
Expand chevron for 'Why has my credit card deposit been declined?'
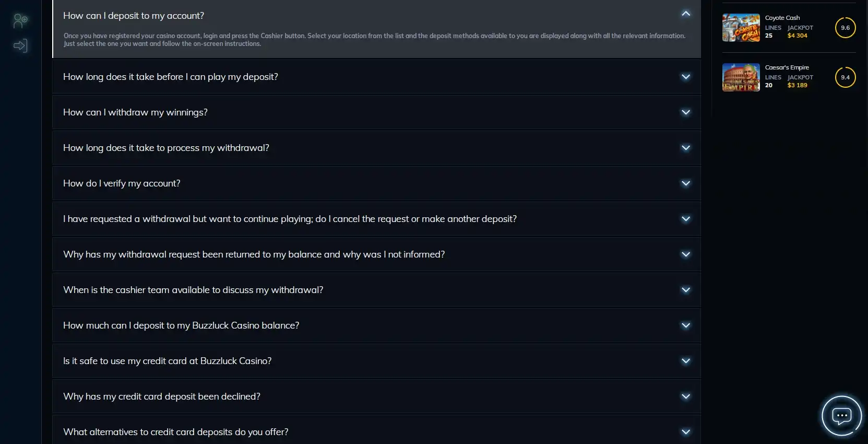tap(686, 396)
